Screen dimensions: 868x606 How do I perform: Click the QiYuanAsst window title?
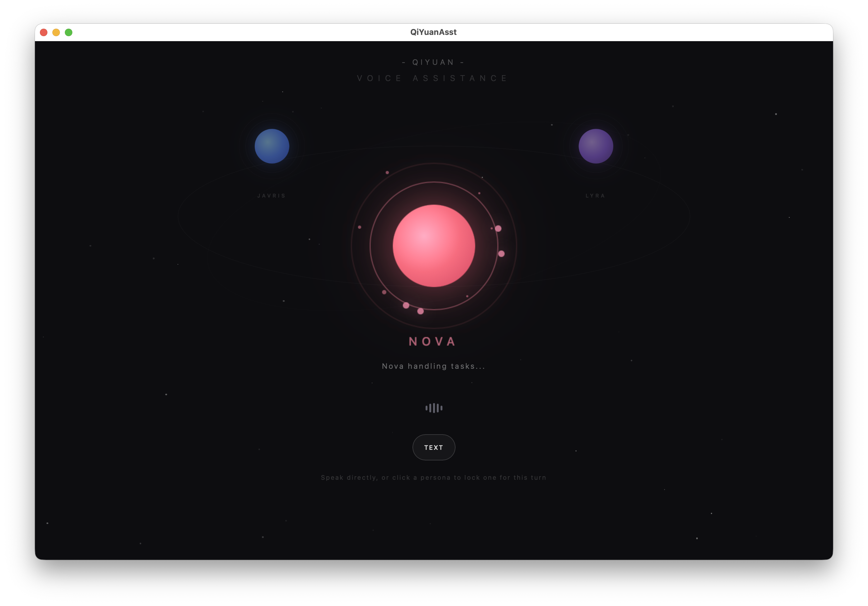[433, 32]
